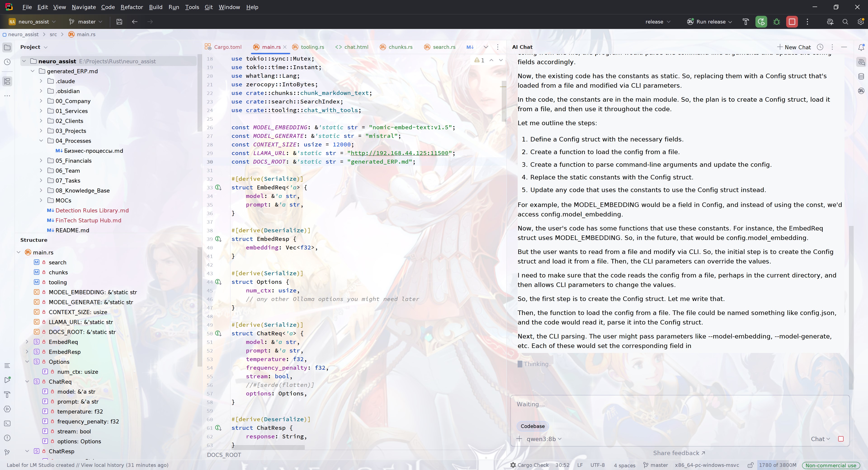Viewport: 868px width, 470px height.
Task: Remove the Codebase context chip
Action: (532, 426)
